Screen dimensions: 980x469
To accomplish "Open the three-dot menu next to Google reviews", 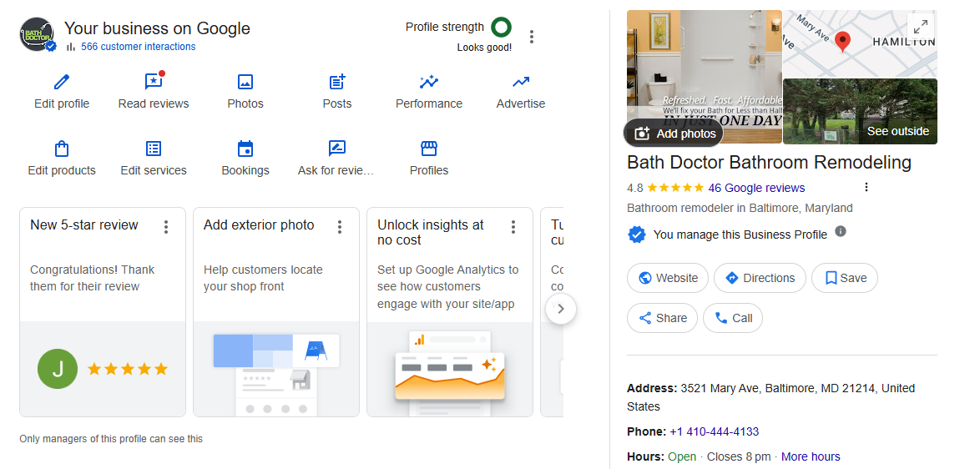I will 866,187.
